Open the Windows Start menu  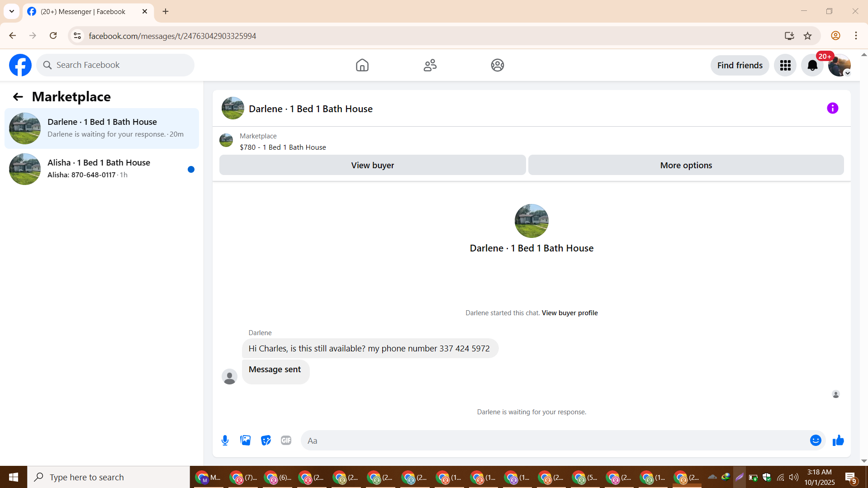coord(14,477)
